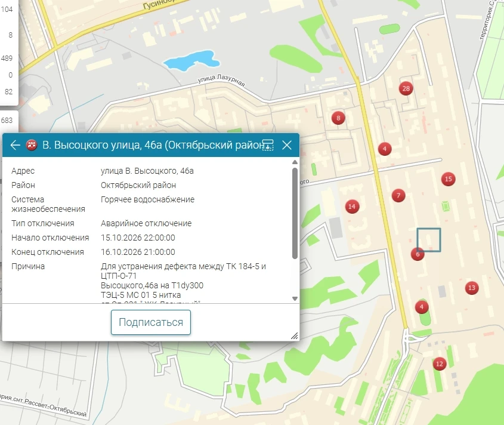Open the cluster marker labeled 13
This screenshot has width=504, height=425.
[x=472, y=288]
